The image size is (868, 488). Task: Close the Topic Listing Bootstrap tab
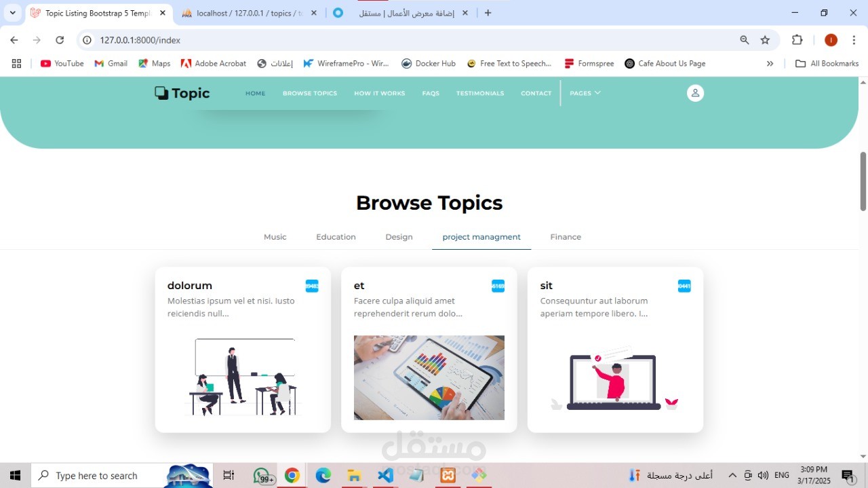point(163,13)
